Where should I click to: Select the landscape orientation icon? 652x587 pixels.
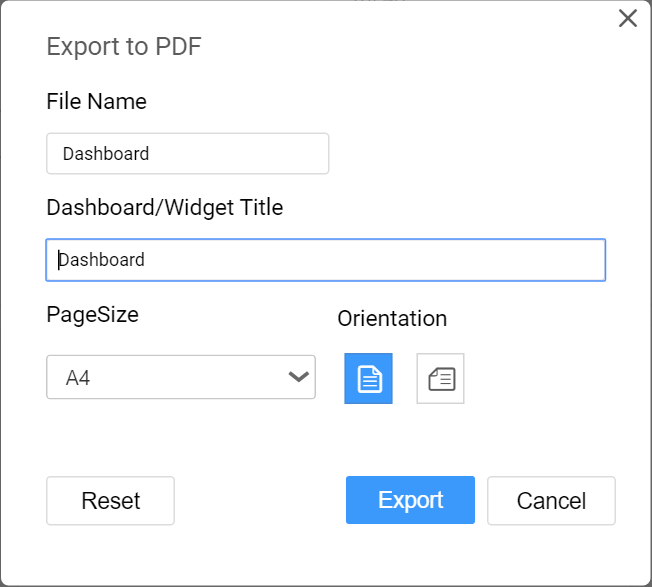[440, 378]
